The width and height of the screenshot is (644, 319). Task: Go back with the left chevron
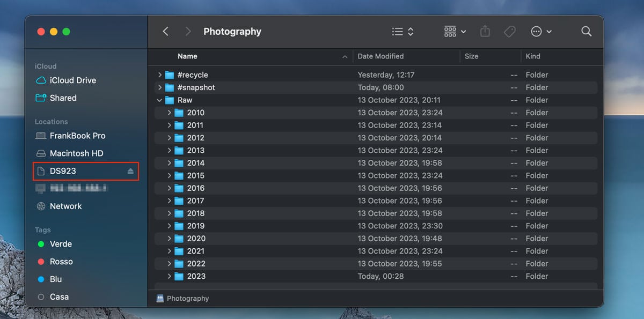click(166, 32)
